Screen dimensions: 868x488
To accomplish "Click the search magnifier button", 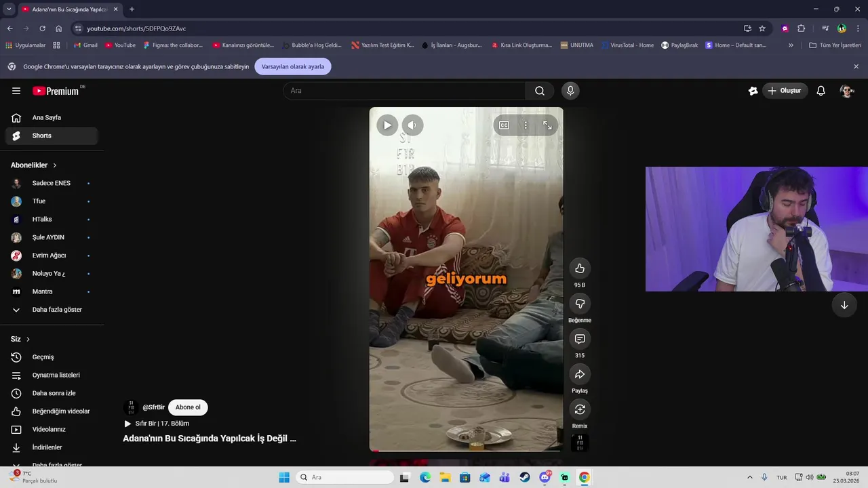I will pyautogui.click(x=540, y=91).
